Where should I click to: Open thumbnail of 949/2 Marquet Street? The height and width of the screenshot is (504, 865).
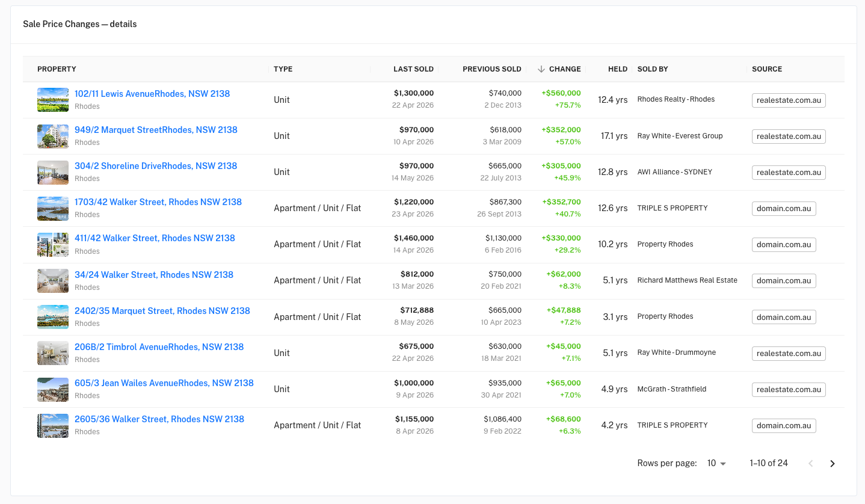[53, 136]
